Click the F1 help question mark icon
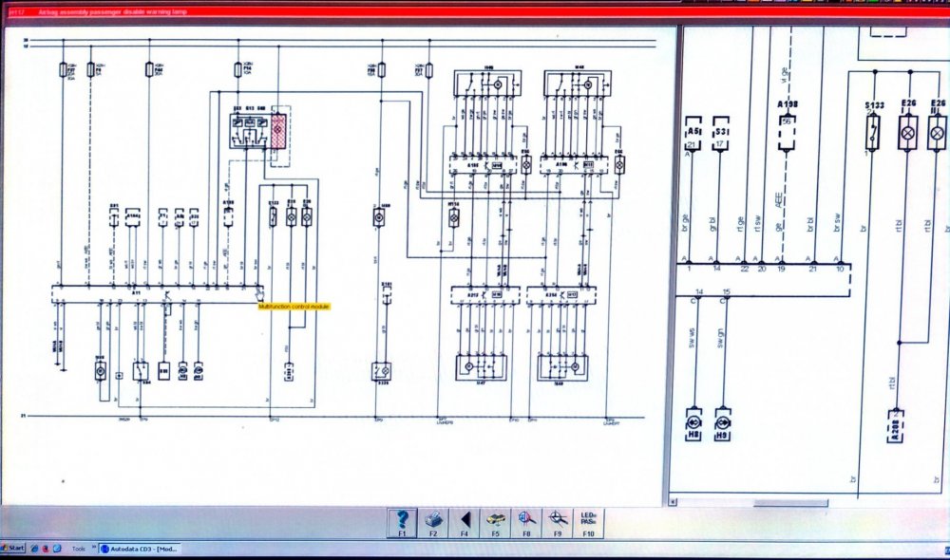950x560 pixels. 402,519
